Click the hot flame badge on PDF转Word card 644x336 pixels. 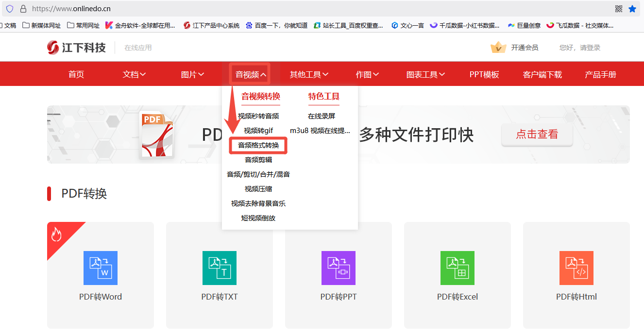click(56, 235)
